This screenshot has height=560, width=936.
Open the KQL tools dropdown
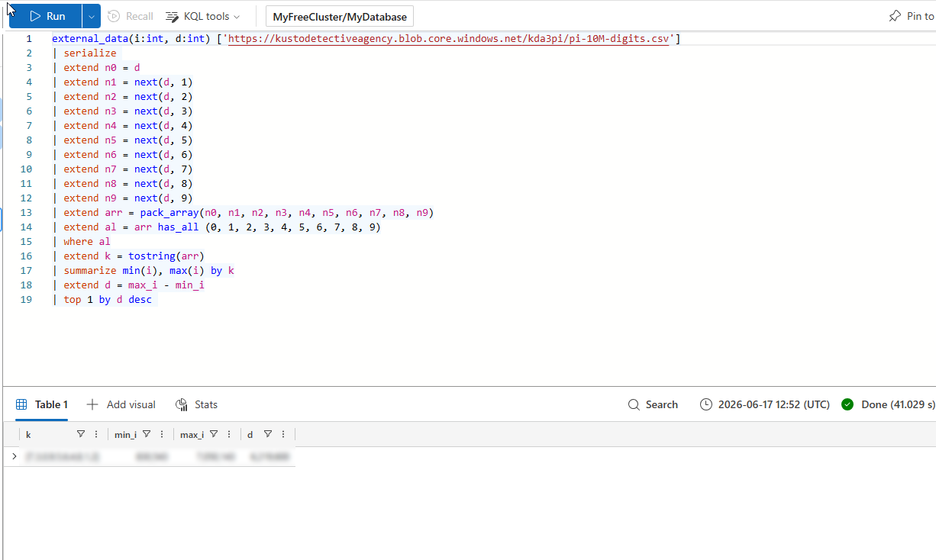coord(203,16)
